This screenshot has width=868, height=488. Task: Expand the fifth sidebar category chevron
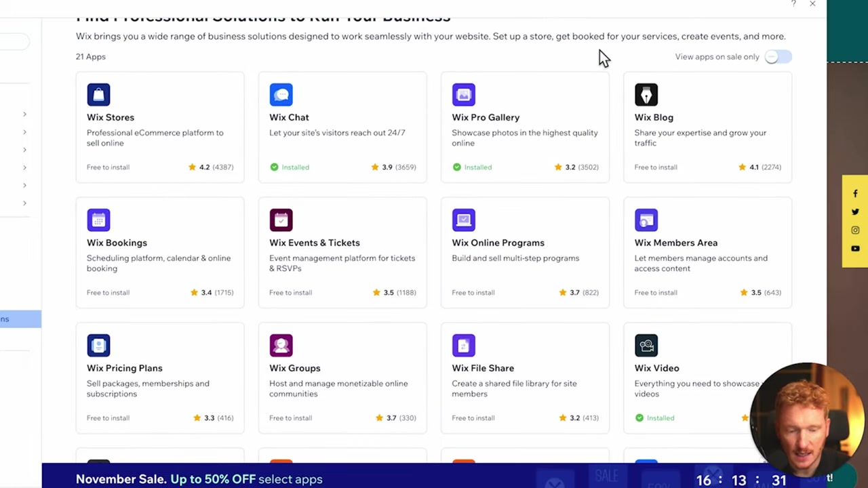24,185
